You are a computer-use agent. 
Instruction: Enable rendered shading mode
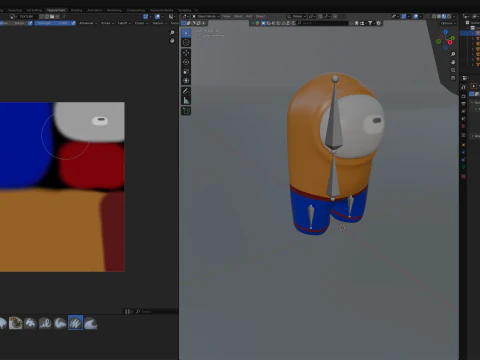click(x=449, y=16)
